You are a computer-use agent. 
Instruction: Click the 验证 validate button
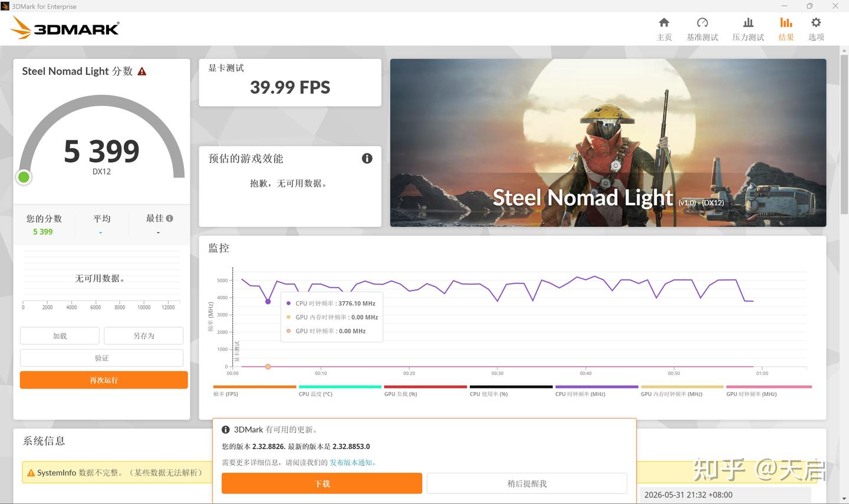[101, 358]
